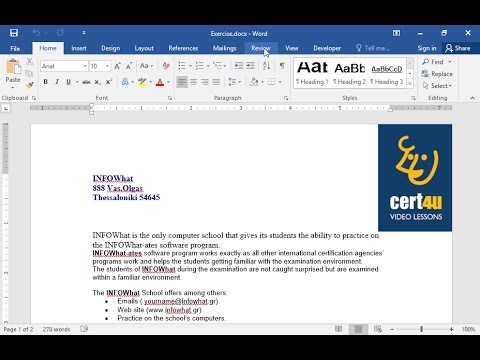Screen dimensions: 480x360
Task: Click the Format Painter brush icon
Action: [29, 85]
